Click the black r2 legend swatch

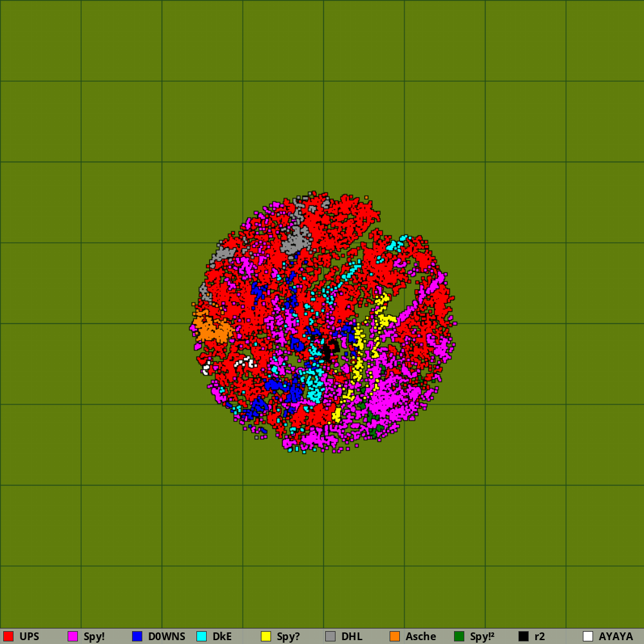tap(524, 636)
